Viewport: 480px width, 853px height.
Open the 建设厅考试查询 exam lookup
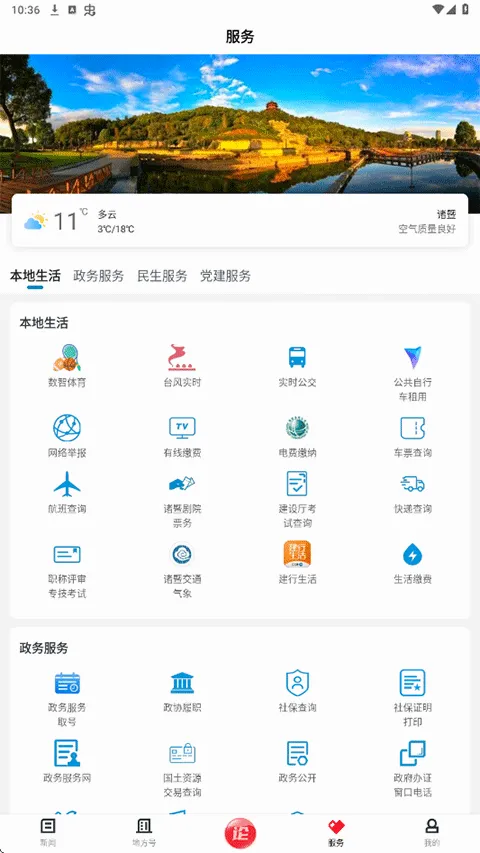click(297, 499)
